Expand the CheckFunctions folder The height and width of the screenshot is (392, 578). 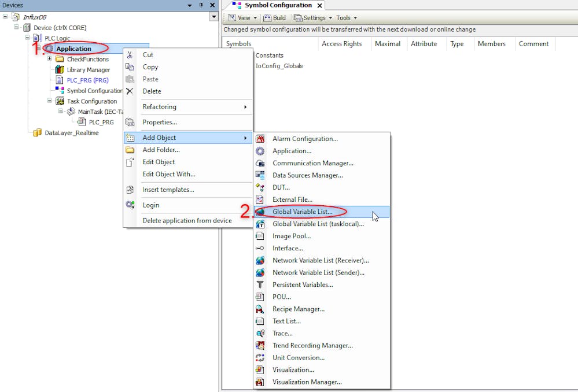coord(49,58)
